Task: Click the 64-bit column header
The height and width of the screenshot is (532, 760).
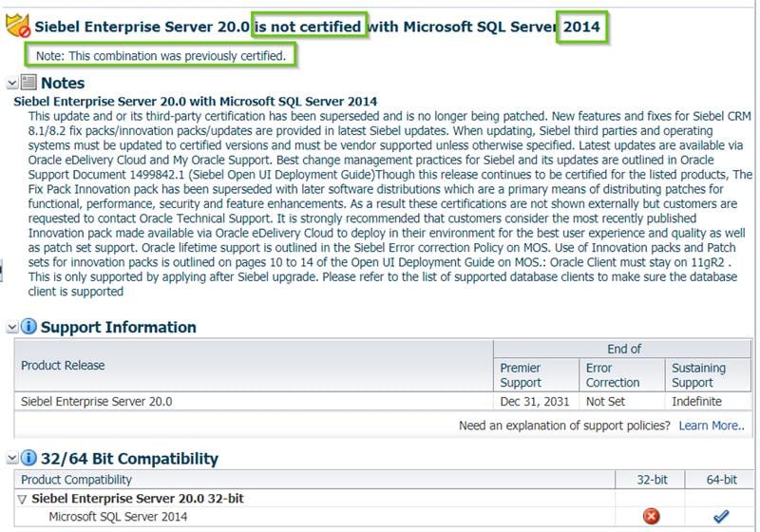Action: 719,480
